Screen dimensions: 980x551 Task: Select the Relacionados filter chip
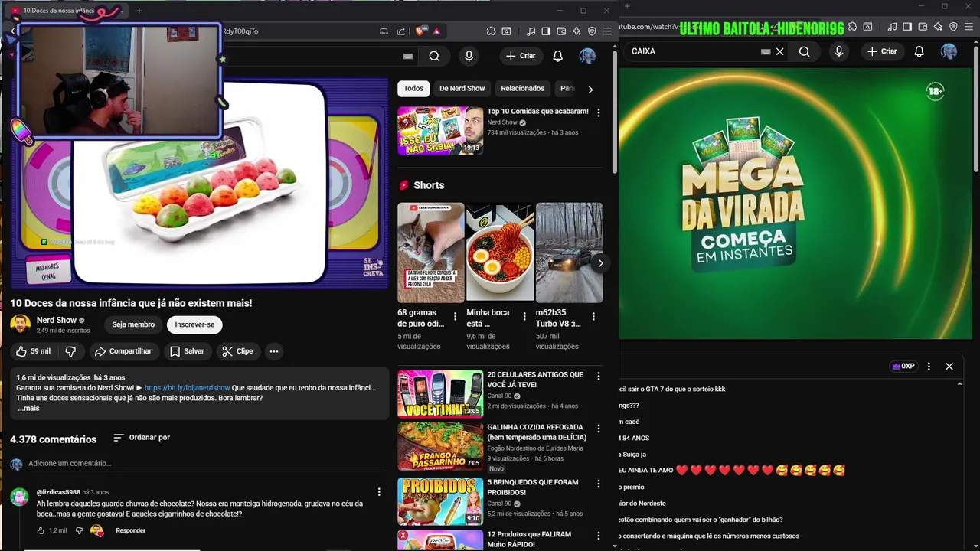point(523,89)
